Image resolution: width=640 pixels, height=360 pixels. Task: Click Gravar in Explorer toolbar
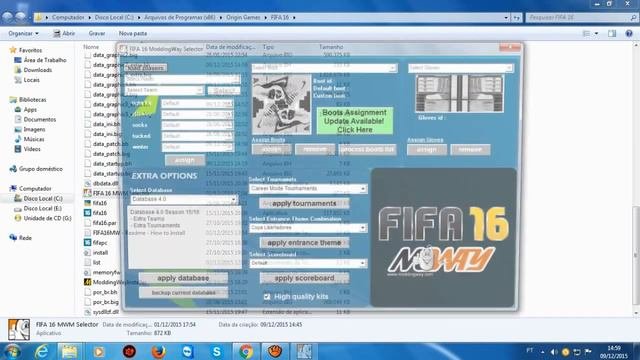[97, 33]
